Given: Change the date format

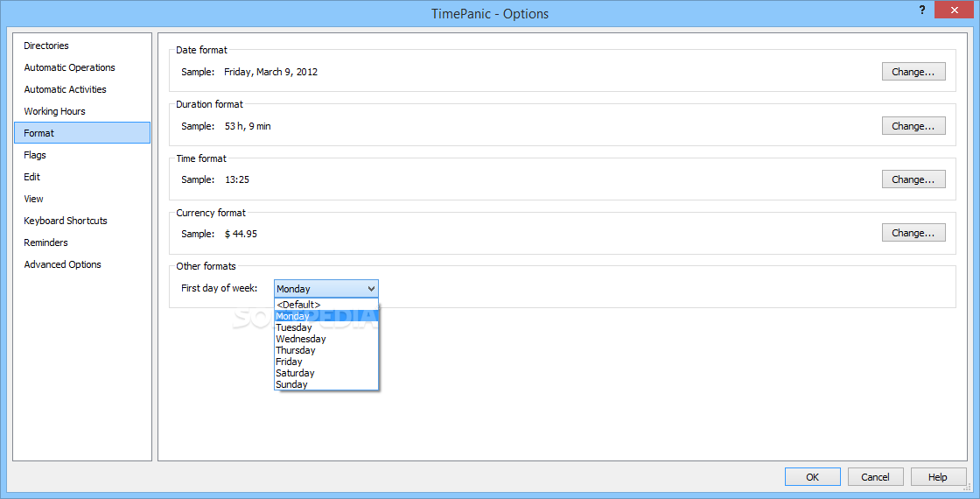Looking at the screenshot, I should pos(913,72).
